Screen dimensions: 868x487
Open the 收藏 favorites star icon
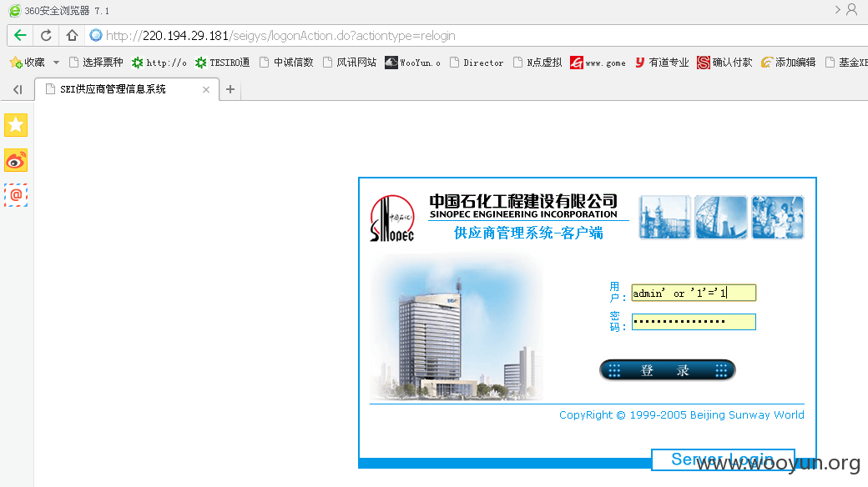pos(16,63)
